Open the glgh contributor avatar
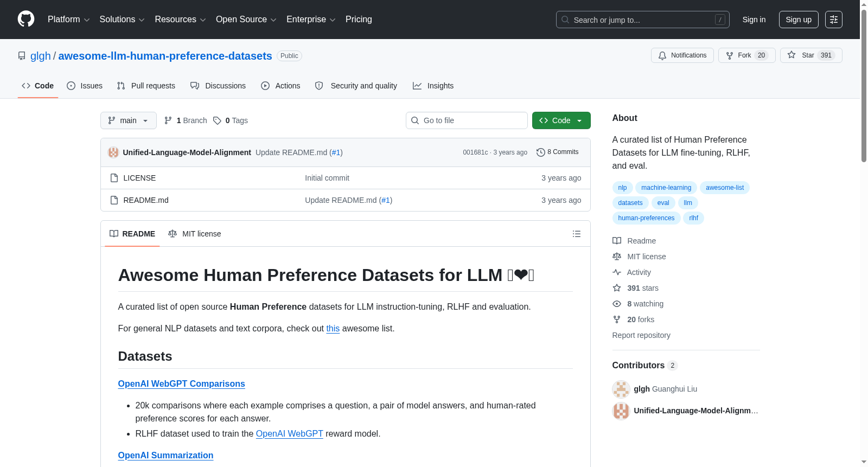The height and width of the screenshot is (467, 868). pos(621,389)
